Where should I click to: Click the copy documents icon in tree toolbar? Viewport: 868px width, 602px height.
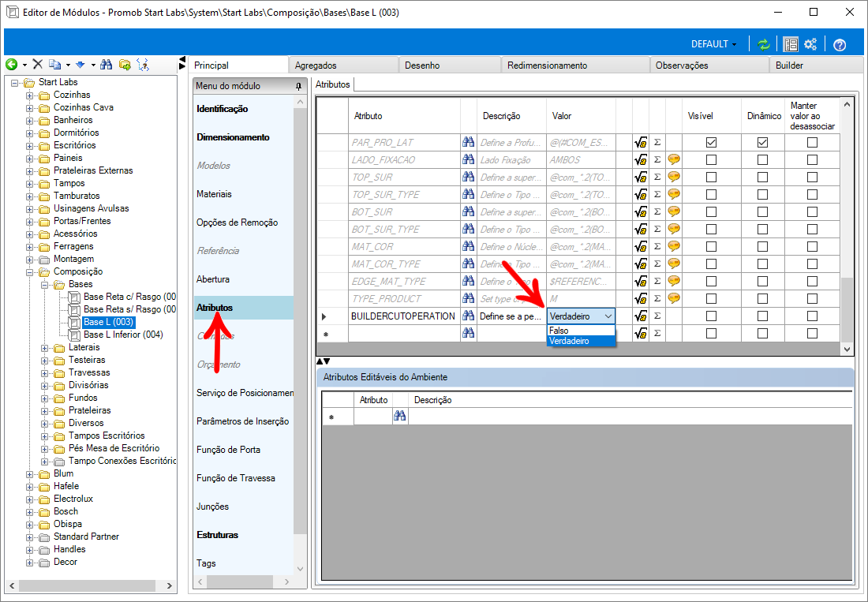click(x=54, y=65)
